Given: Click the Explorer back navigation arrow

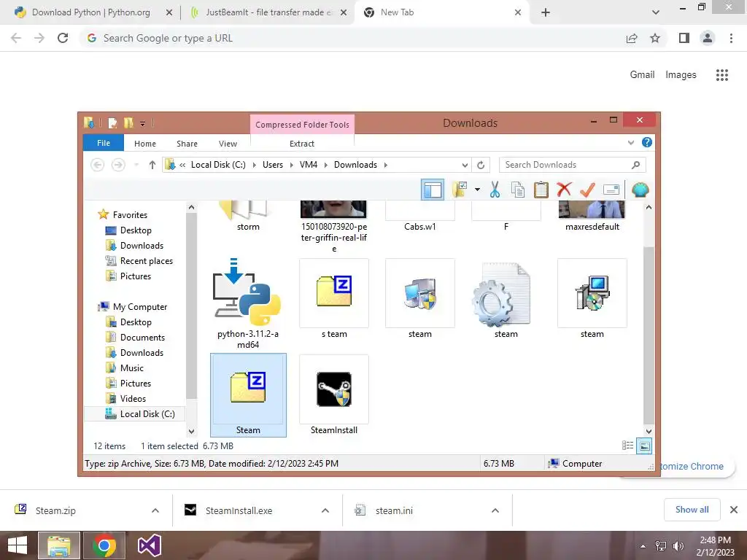Looking at the screenshot, I should coord(98,165).
